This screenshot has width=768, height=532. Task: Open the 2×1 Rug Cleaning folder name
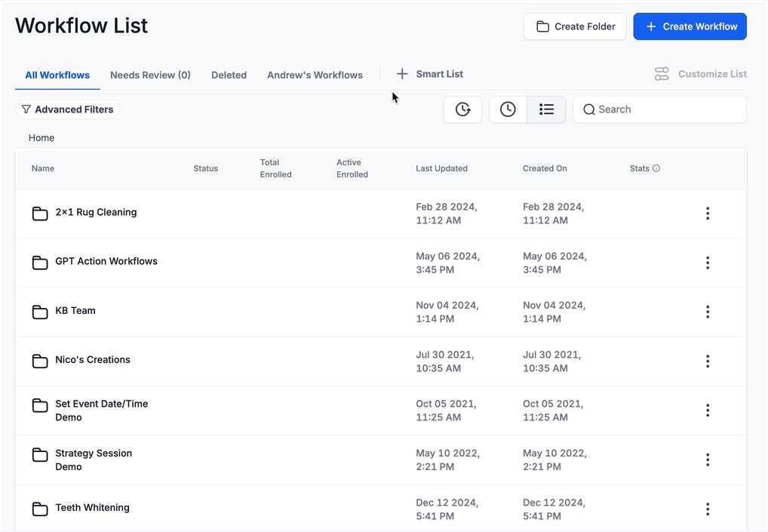click(x=96, y=212)
